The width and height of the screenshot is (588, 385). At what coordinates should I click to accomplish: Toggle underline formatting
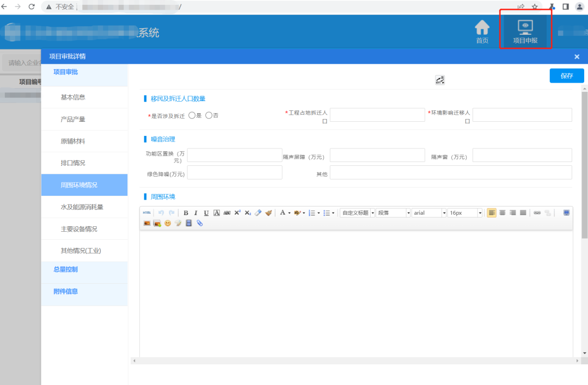(x=206, y=213)
